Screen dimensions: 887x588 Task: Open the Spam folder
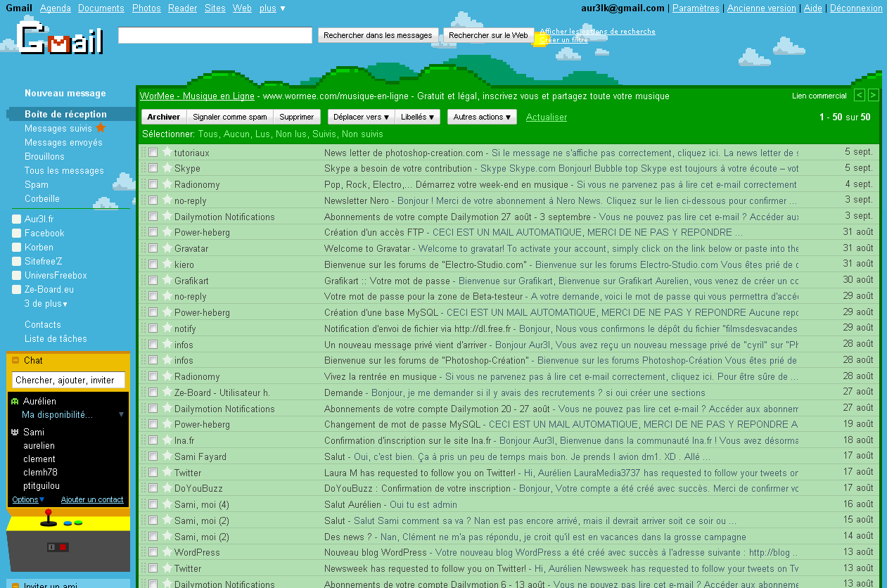(37, 184)
